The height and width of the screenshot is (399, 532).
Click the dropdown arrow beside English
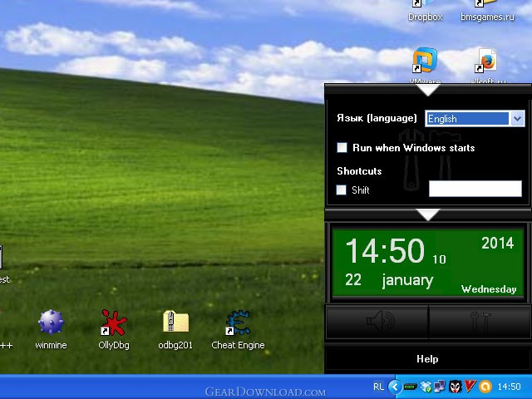[517, 119]
